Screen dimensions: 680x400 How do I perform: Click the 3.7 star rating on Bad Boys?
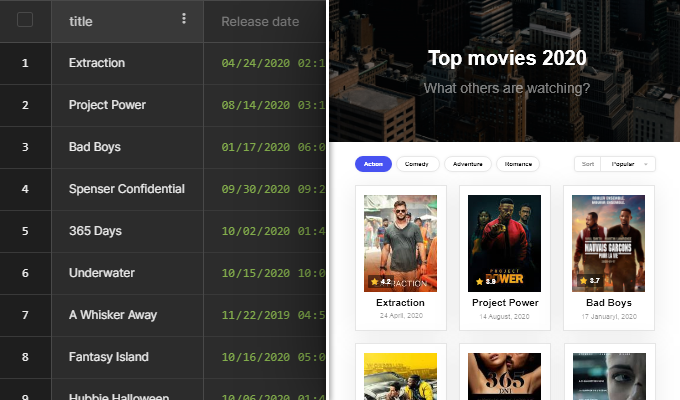(589, 281)
